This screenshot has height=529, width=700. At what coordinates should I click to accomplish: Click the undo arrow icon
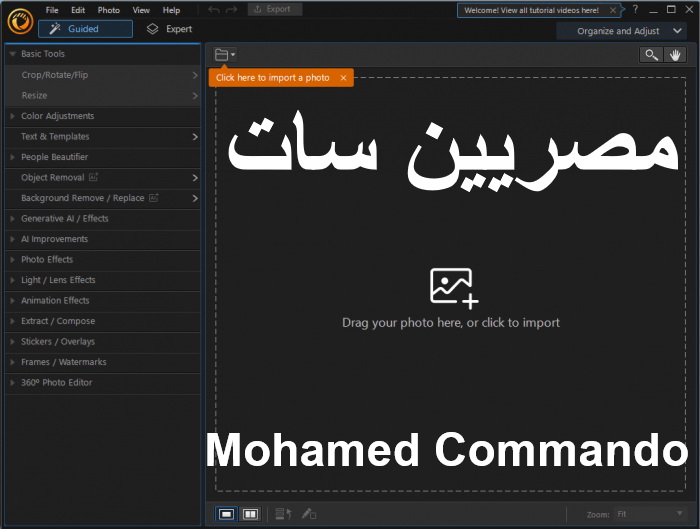(x=212, y=9)
